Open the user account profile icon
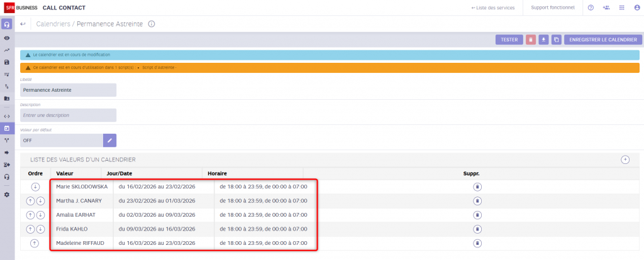 [637, 8]
